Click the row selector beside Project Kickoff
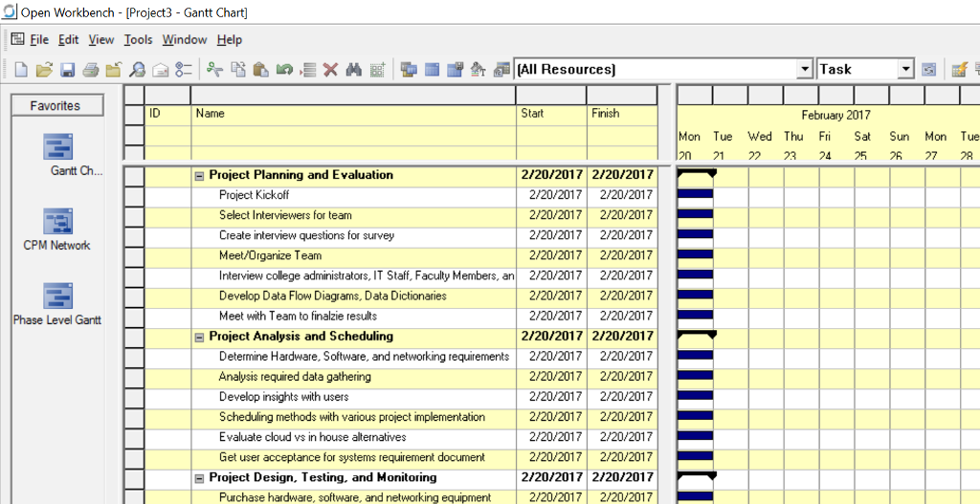 [x=134, y=195]
